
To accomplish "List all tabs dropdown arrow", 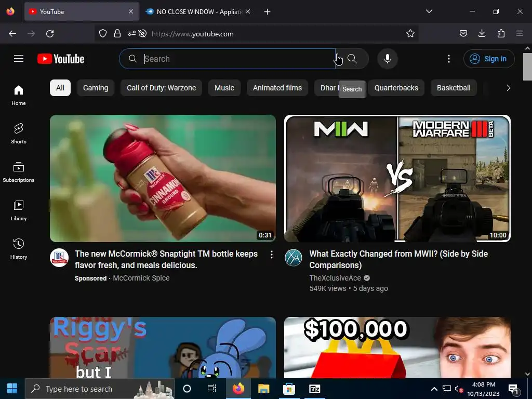I will pos(429,11).
